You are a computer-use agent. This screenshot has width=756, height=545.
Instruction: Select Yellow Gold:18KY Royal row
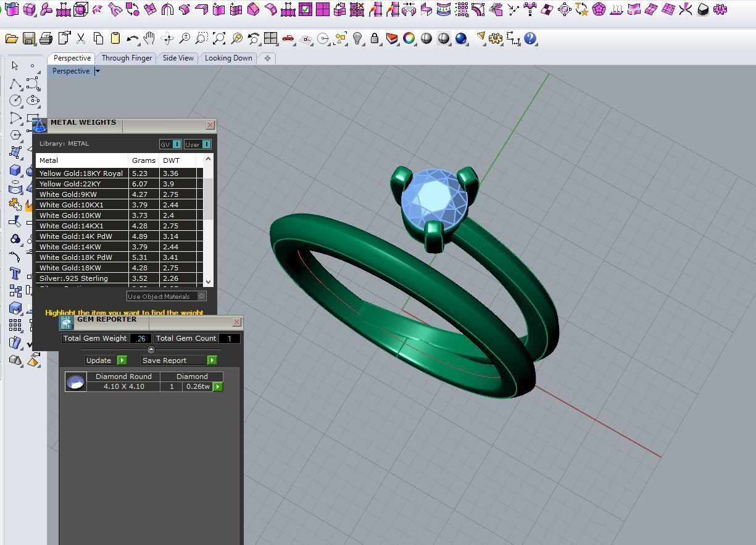(x=118, y=173)
